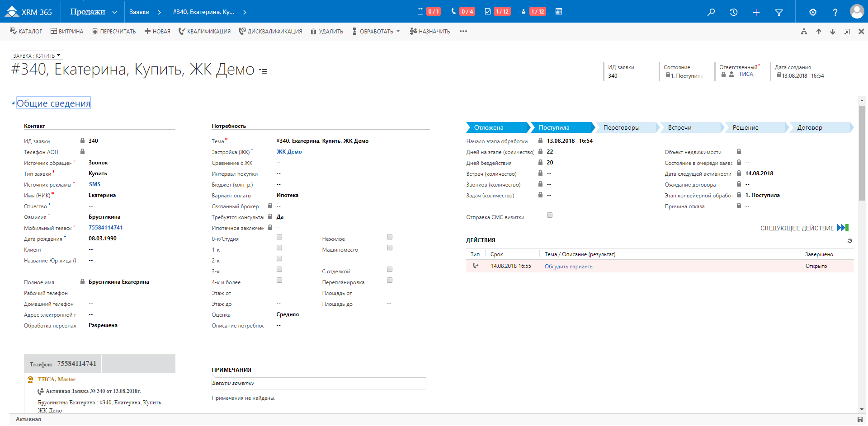
Task: Click the Удалить trash command
Action: click(x=326, y=31)
